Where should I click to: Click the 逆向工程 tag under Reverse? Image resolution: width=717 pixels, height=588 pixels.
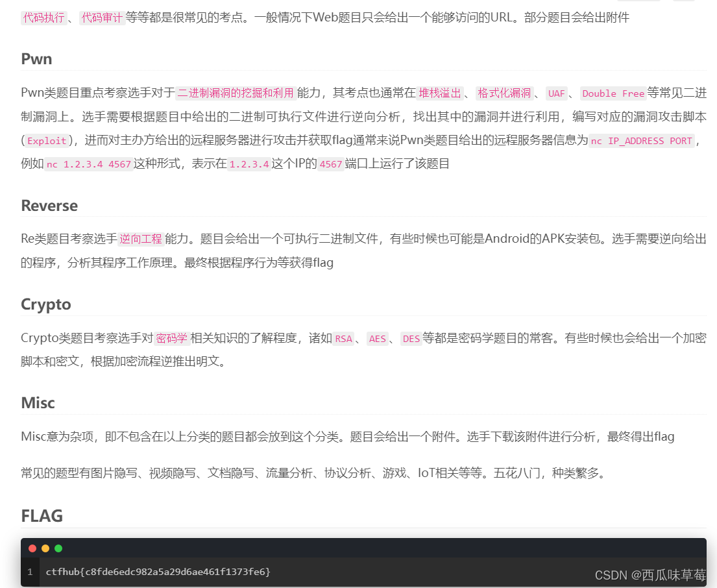tap(141, 239)
